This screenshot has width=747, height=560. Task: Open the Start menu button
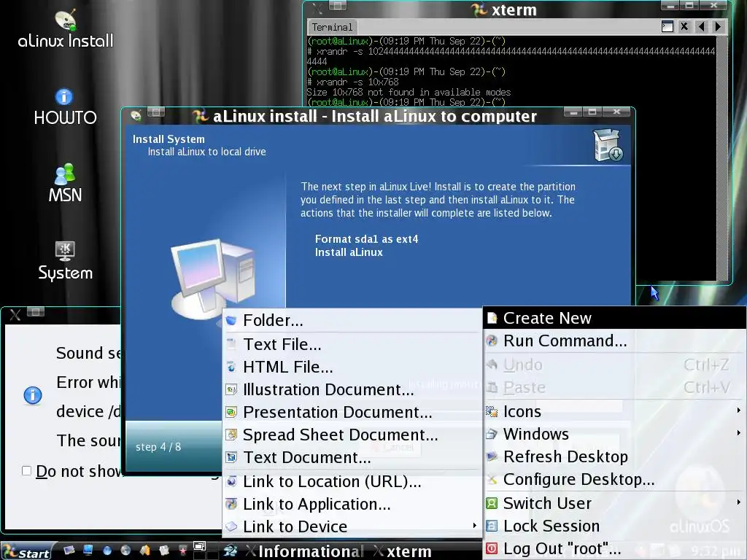[x=27, y=552]
